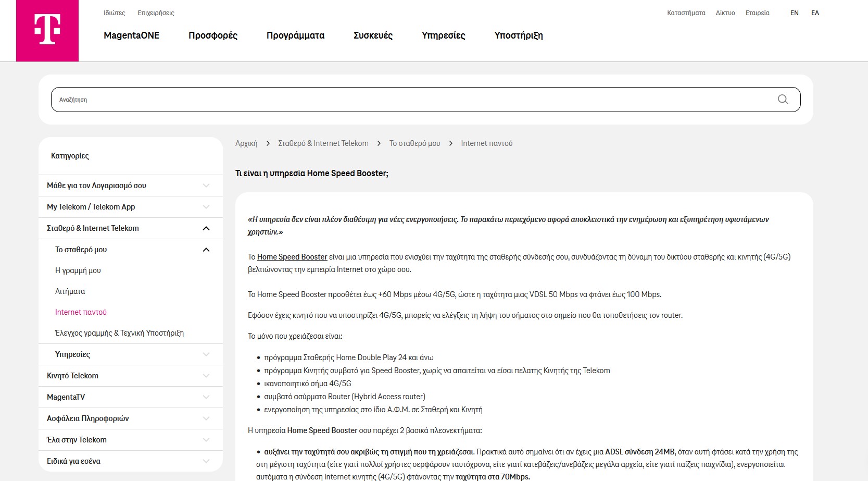This screenshot has height=481, width=868.
Task: Click the Telekom T logo
Action: pyautogui.click(x=47, y=30)
